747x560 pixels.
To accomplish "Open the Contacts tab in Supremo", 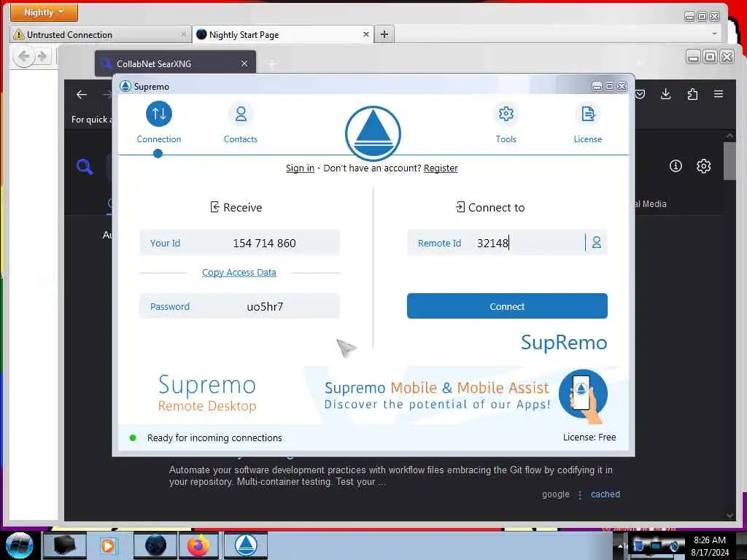I will [241, 122].
